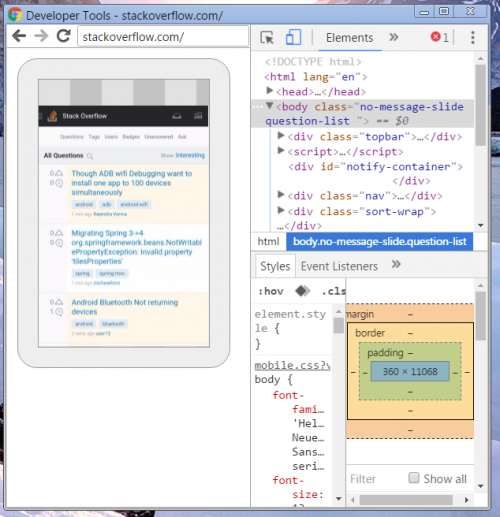Click the search icon beside All Questions

tap(90, 156)
